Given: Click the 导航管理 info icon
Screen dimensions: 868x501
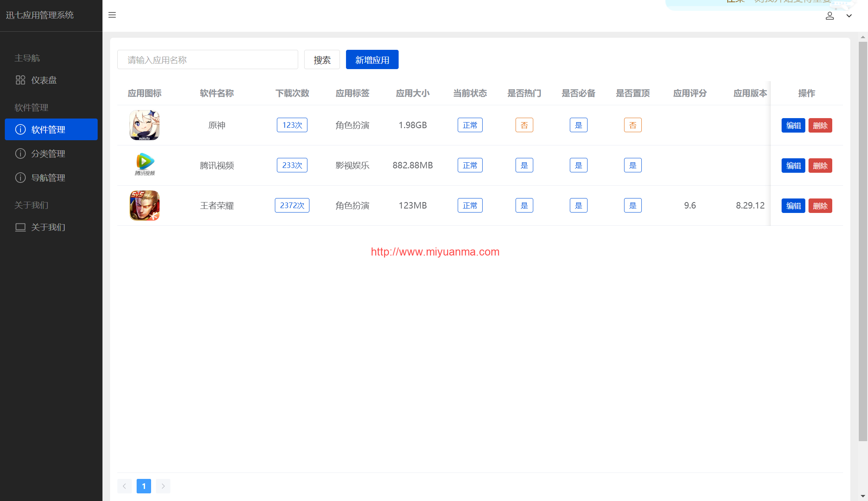Looking at the screenshot, I should [20, 178].
